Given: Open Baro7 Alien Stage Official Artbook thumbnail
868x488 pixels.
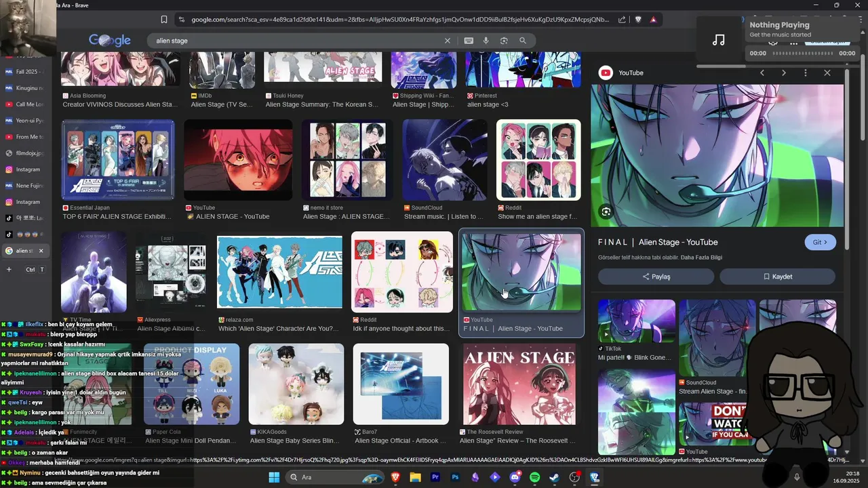Looking at the screenshot, I should coord(401,384).
